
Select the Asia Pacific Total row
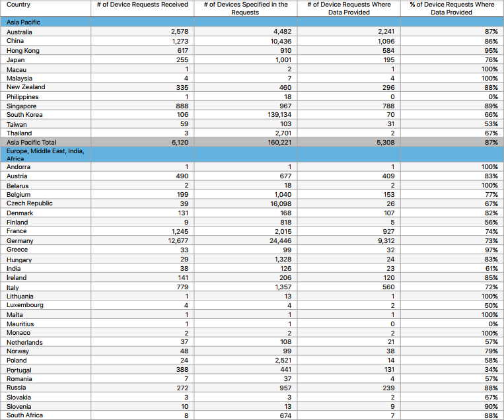tap(252, 142)
